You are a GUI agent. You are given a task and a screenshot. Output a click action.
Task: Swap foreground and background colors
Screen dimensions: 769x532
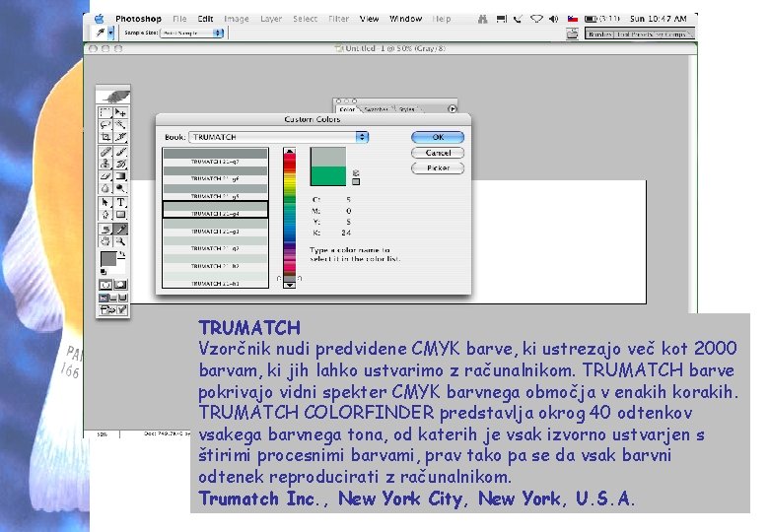122,254
